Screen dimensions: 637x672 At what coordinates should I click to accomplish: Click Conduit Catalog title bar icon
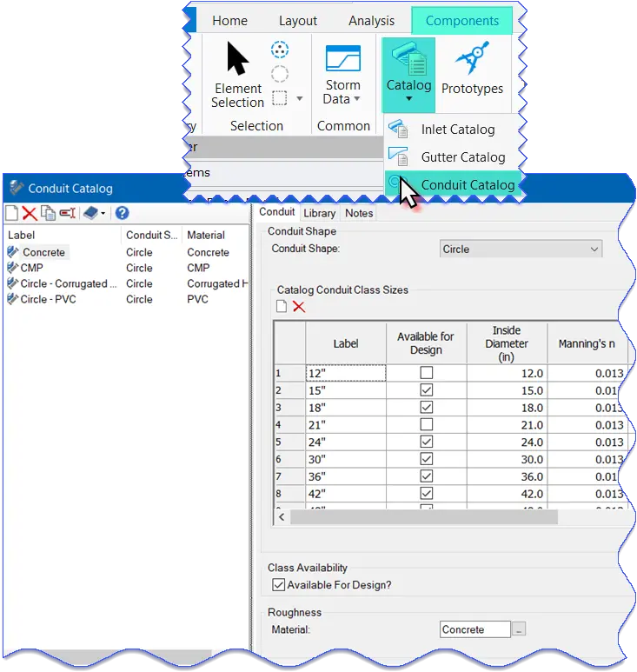[17, 188]
